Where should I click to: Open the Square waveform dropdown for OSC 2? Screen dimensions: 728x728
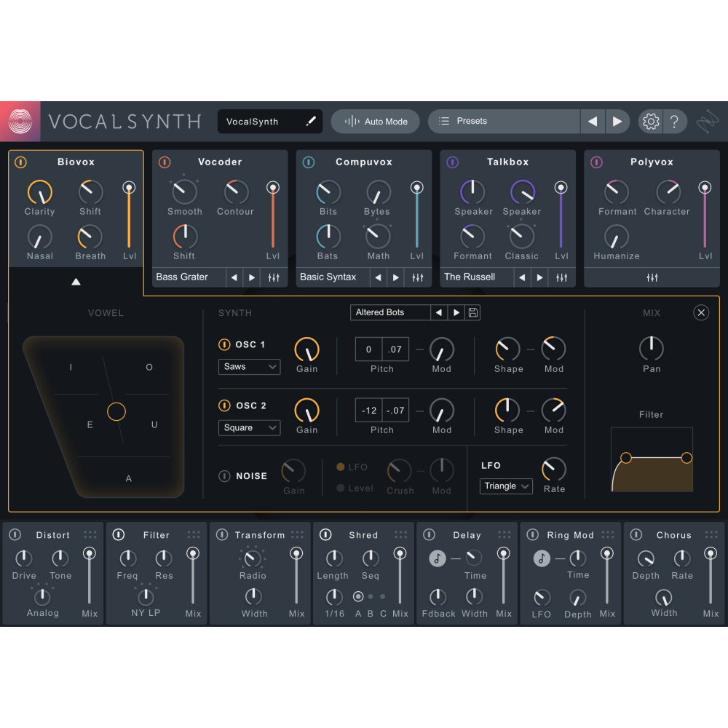(249, 428)
